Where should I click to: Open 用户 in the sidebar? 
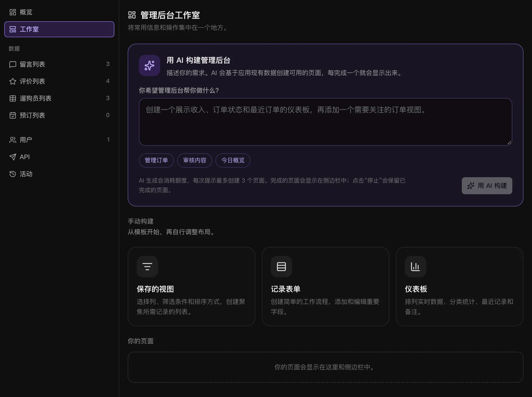[59, 140]
